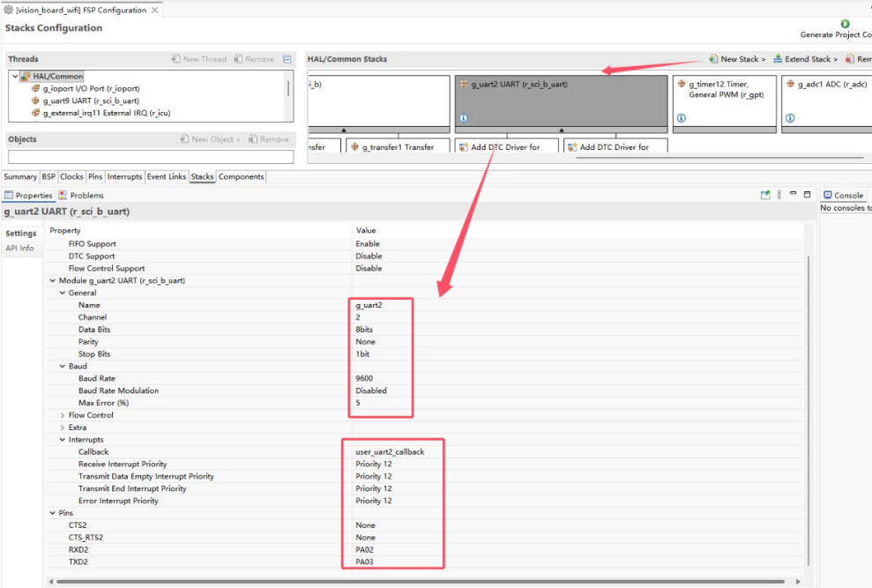Select the API Info side tab
Image resolution: width=872 pixels, height=588 pixels.
(x=20, y=248)
